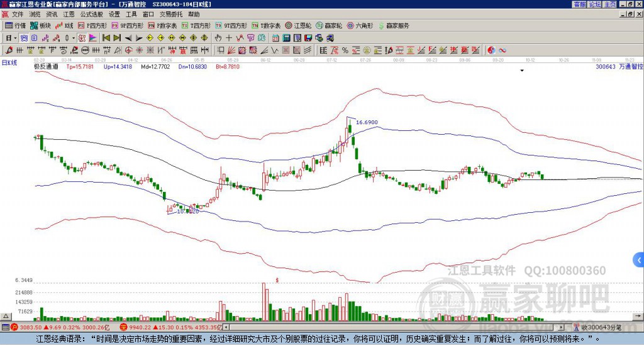Open the 赢家轮 wheel tool
This screenshot has height=345, width=644.
[329, 25]
